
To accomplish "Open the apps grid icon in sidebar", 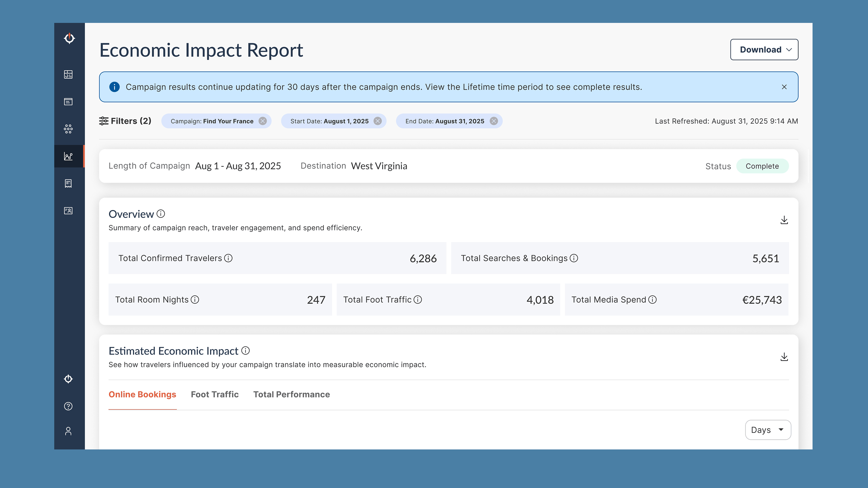I will [x=69, y=128].
